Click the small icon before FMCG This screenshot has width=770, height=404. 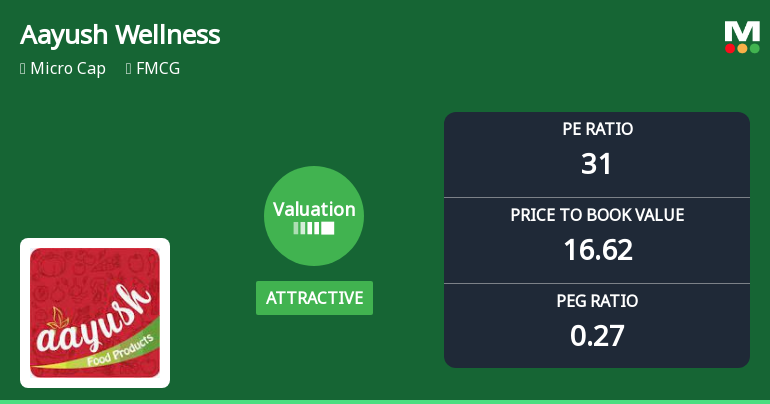128,69
